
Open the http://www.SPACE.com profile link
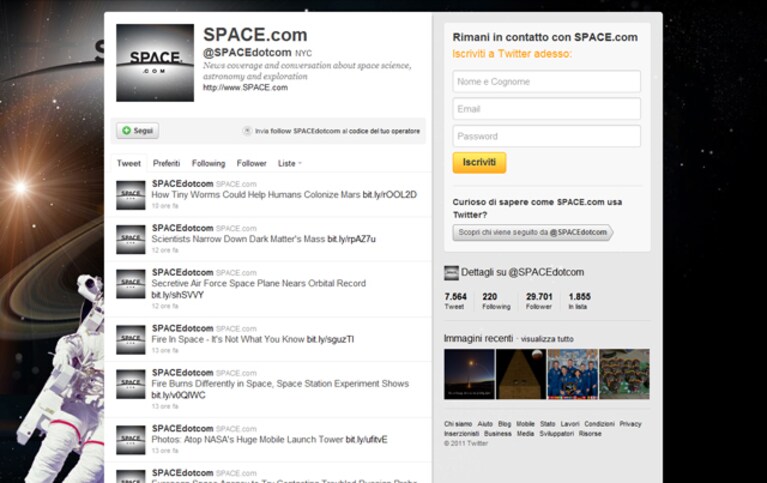pos(245,88)
